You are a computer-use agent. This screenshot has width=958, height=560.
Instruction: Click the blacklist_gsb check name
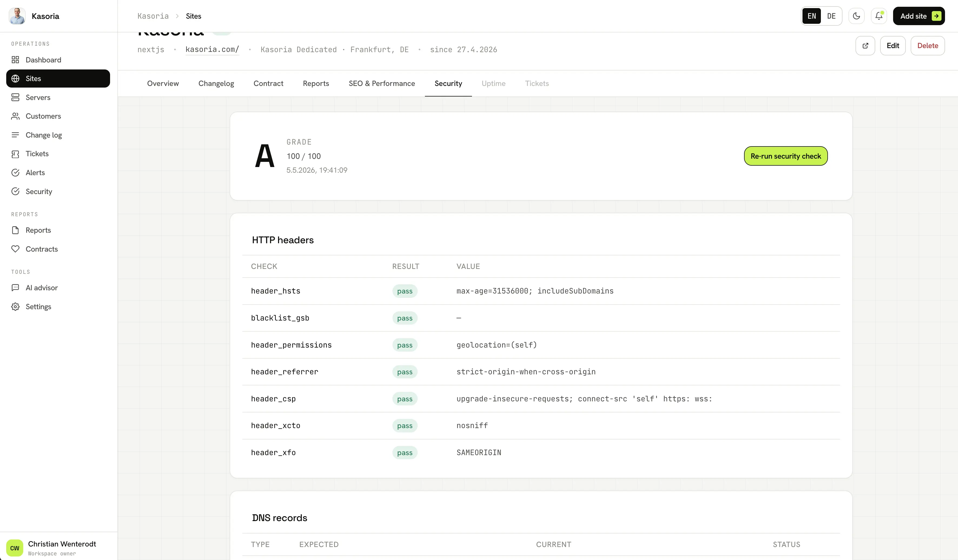(x=280, y=318)
